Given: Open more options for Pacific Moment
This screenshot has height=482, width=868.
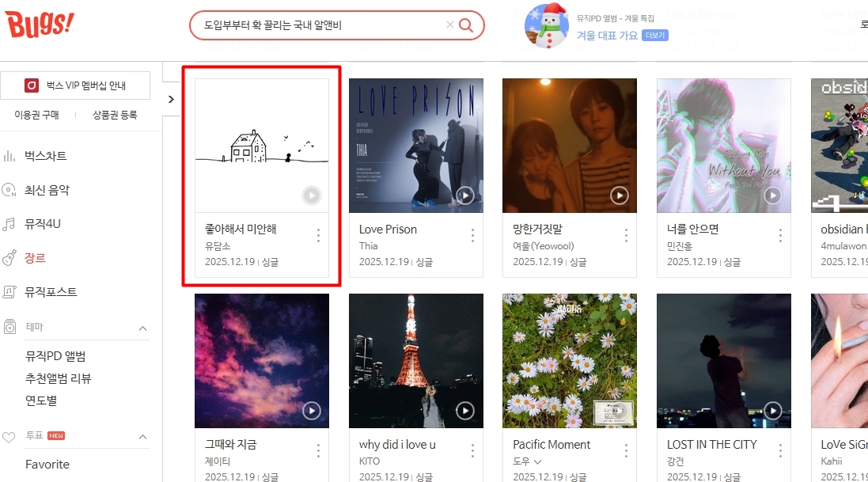Looking at the screenshot, I should [626, 451].
